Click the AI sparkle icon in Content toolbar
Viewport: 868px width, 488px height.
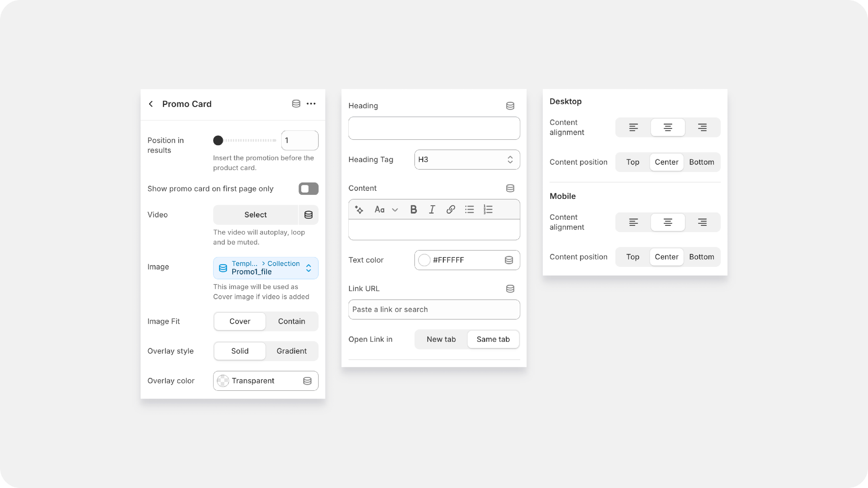click(x=359, y=210)
